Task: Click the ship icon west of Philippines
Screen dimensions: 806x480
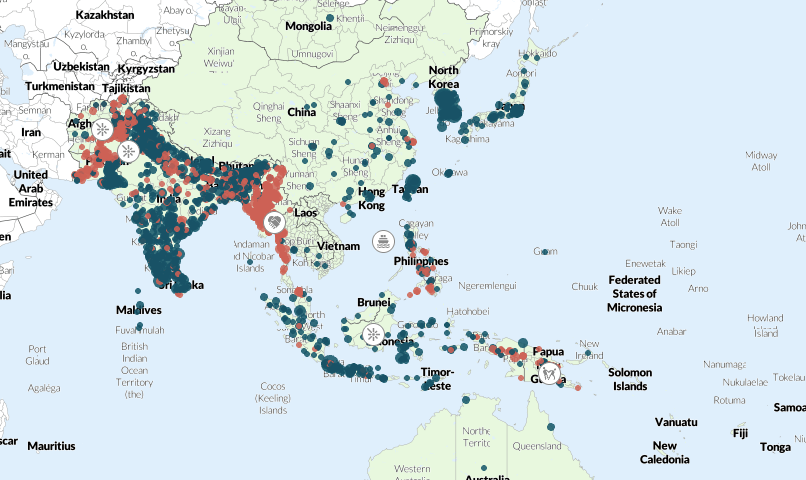Action: (382, 241)
